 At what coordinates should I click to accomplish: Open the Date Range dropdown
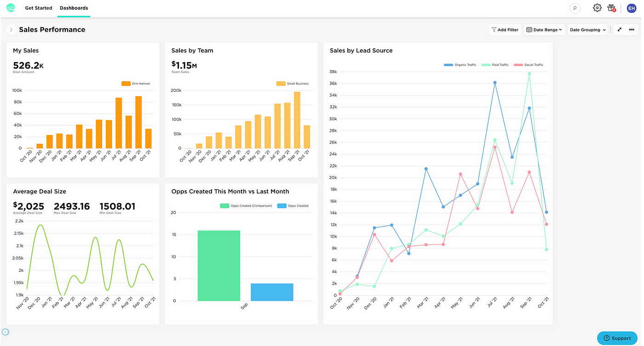[544, 29]
